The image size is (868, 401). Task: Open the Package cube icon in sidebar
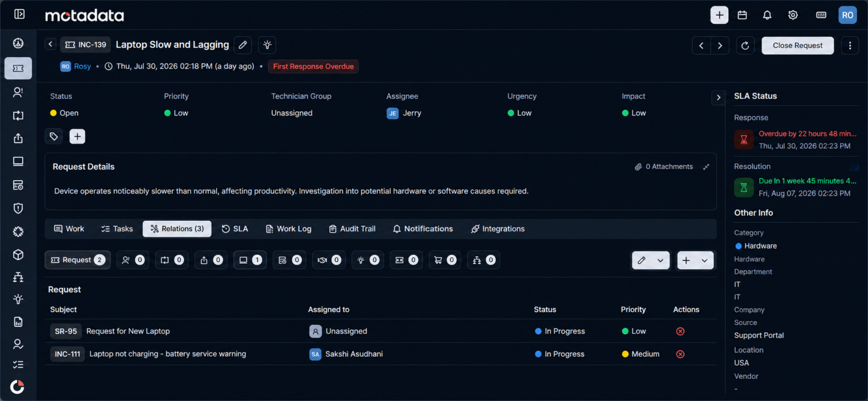[18, 254]
